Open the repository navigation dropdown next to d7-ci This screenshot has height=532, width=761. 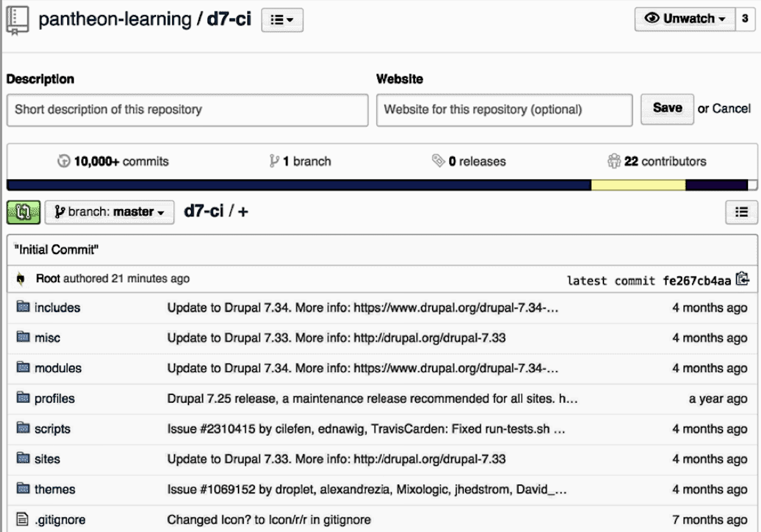pyautogui.click(x=282, y=20)
